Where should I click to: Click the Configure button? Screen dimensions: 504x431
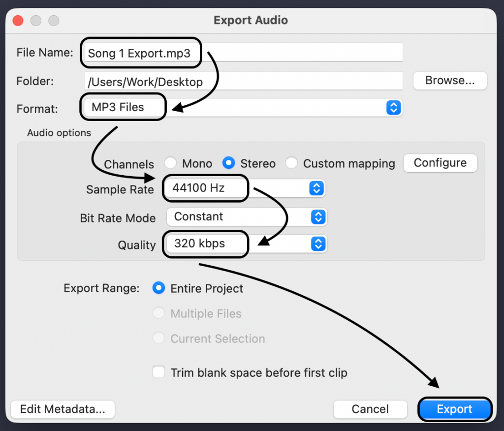point(440,163)
